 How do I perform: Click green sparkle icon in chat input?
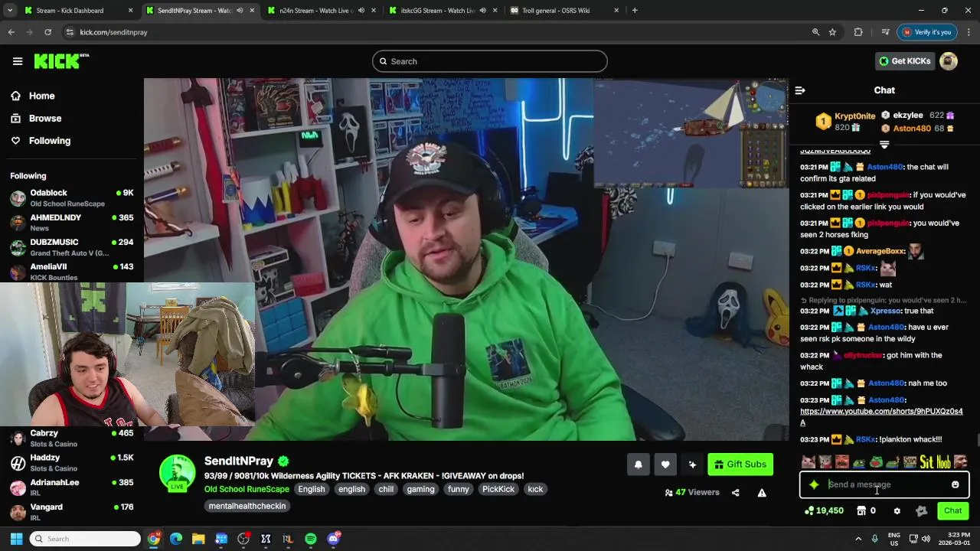(814, 484)
